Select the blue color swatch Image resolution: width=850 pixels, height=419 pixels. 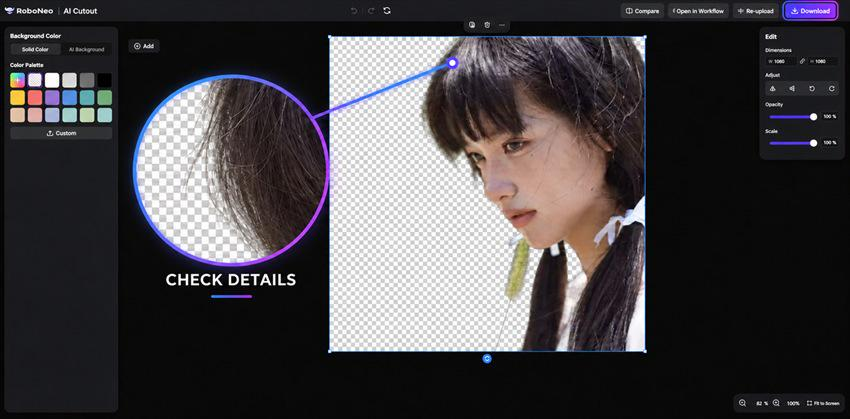(69, 98)
